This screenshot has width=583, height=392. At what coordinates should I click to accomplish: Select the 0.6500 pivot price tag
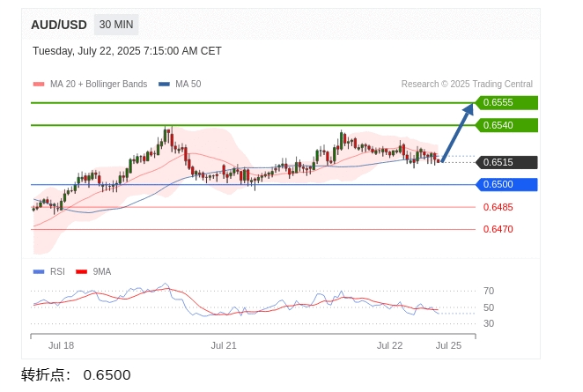[x=506, y=184]
